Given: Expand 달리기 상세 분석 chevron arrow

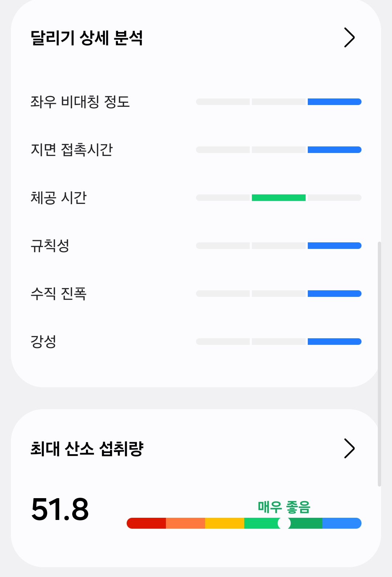Looking at the screenshot, I should (349, 37).
